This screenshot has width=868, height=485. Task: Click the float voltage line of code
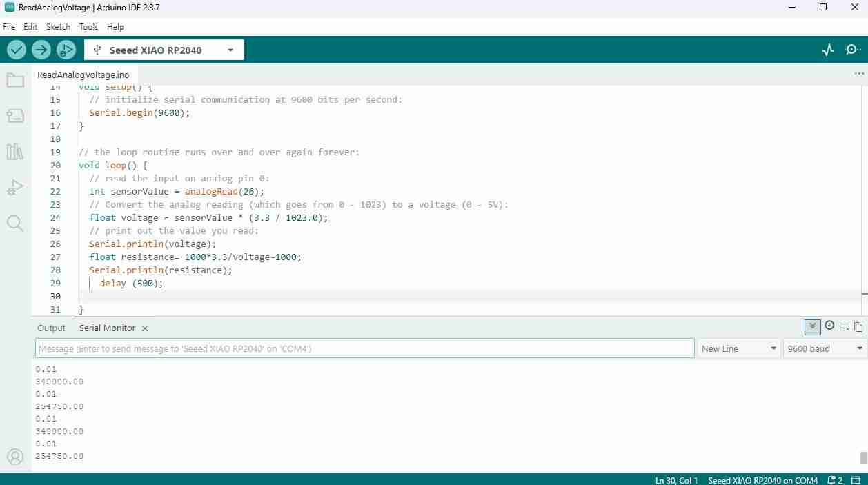coord(208,217)
